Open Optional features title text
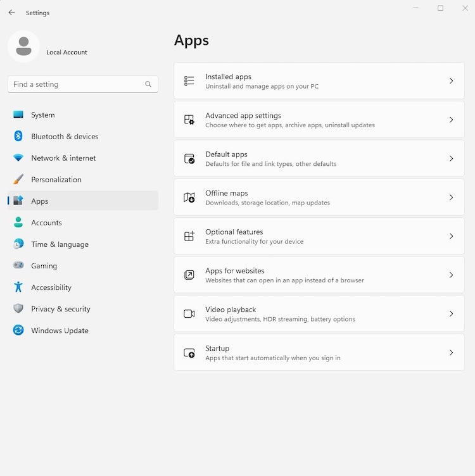This screenshot has width=475, height=476. click(234, 232)
